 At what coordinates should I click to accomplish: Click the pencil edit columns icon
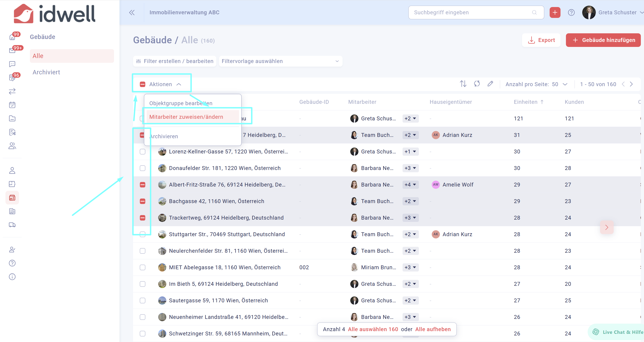coord(490,84)
